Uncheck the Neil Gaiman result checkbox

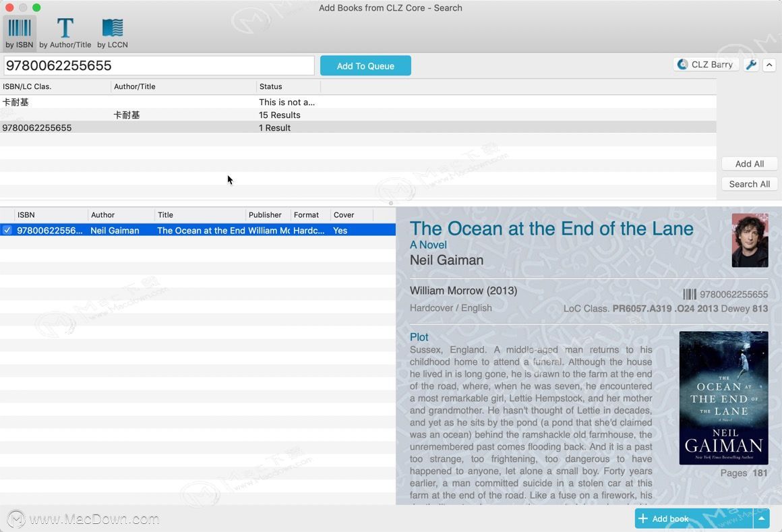7,231
